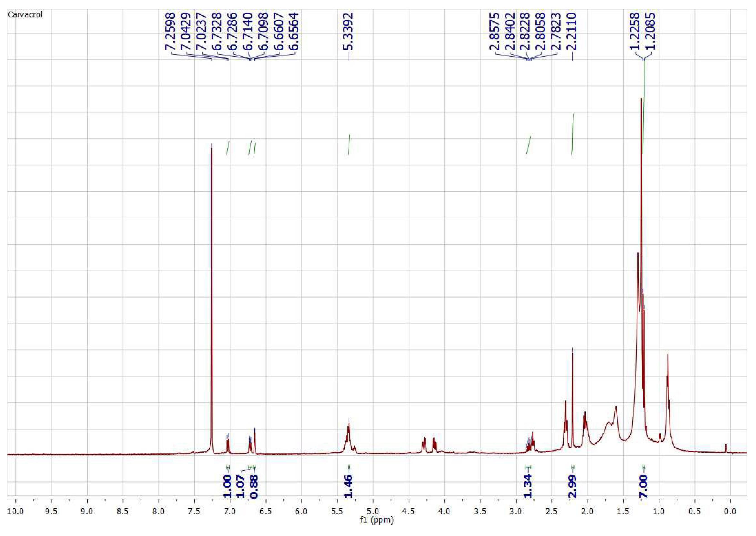Click axis tick label 8.5

pos(123,512)
